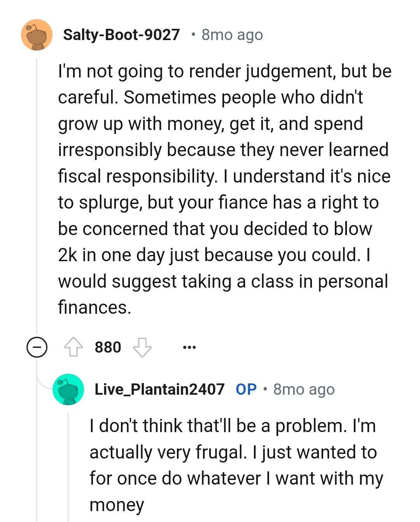Open Salty-Boot-9027's profile via the username
The image size is (420, 522).
click(x=121, y=35)
